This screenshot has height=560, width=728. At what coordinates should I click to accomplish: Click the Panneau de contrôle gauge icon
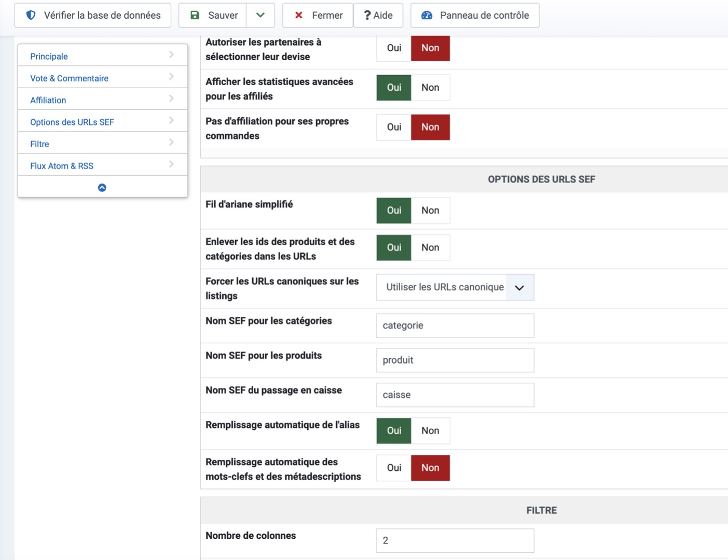427,15
